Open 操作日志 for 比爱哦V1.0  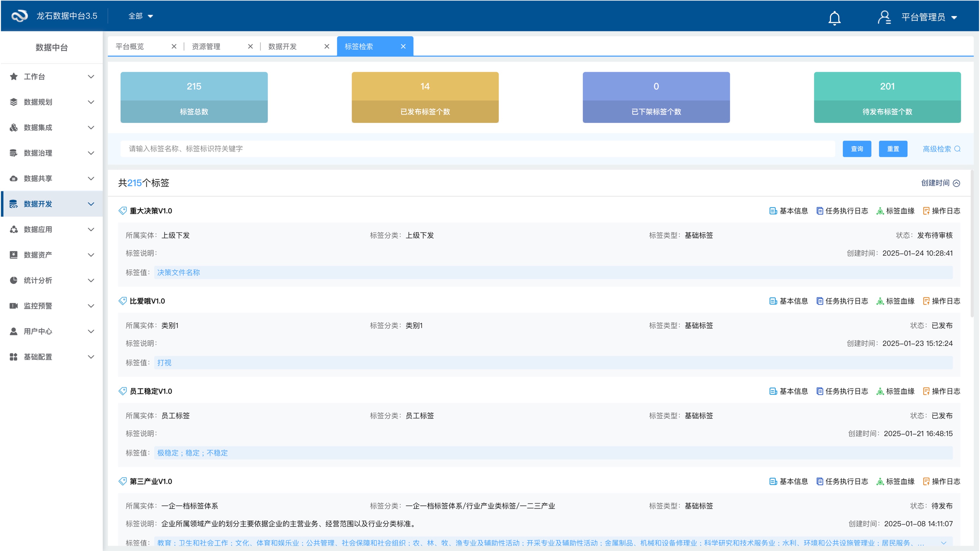941,301
